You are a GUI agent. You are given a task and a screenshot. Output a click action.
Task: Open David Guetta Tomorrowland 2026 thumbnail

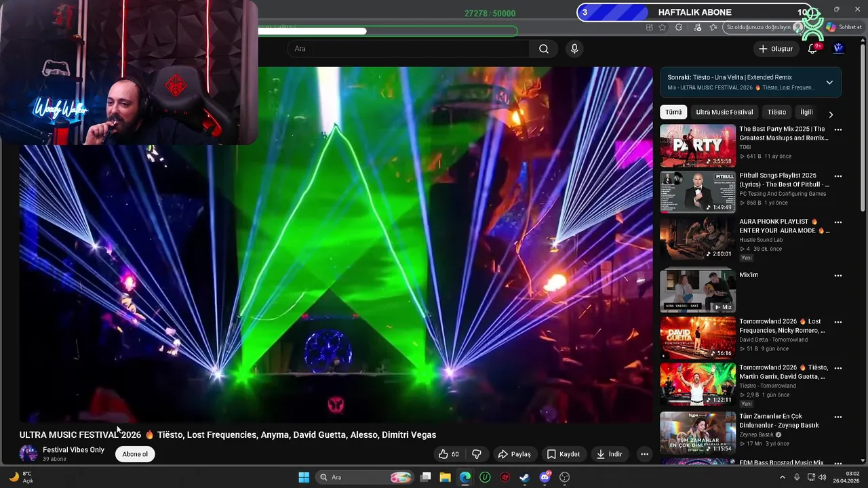pos(698,338)
